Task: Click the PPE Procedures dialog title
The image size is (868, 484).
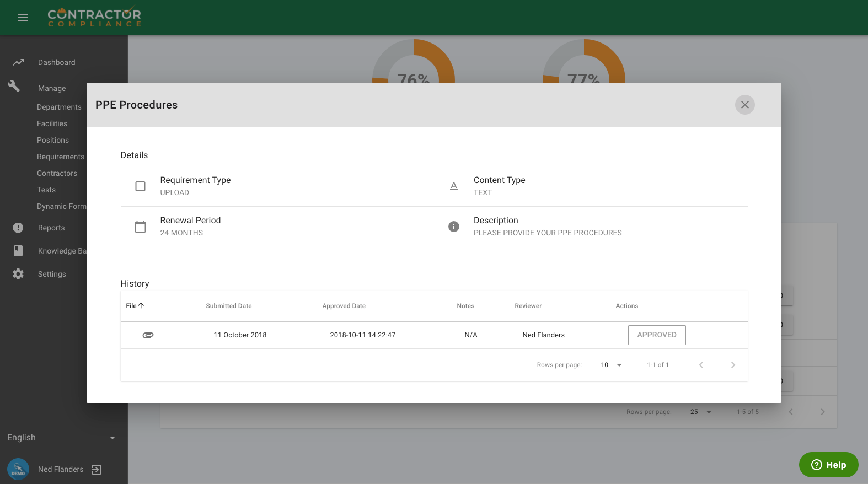Action: point(137,105)
